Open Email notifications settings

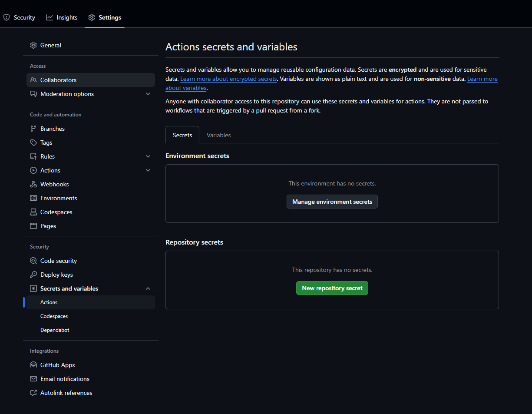[x=91, y=379]
